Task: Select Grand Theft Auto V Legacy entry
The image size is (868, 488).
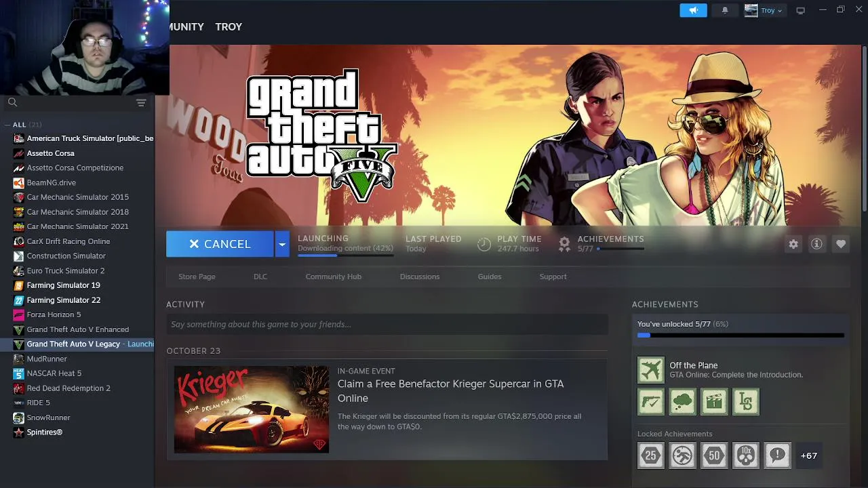Action: 77,344
